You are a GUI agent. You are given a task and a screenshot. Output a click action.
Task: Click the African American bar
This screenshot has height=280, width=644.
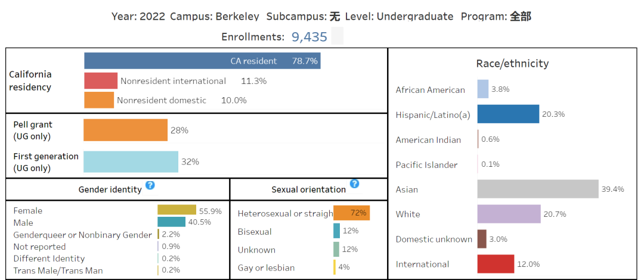pos(482,89)
